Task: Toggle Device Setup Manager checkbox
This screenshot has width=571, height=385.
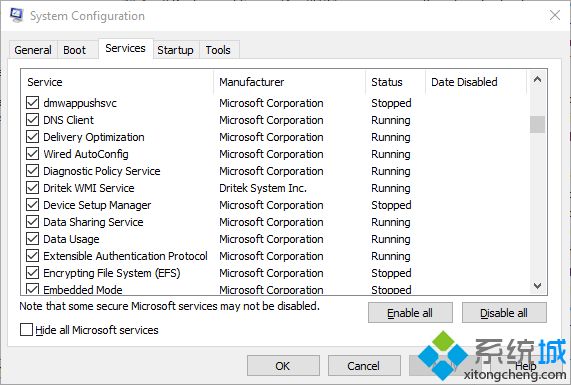Action: click(32, 205)
